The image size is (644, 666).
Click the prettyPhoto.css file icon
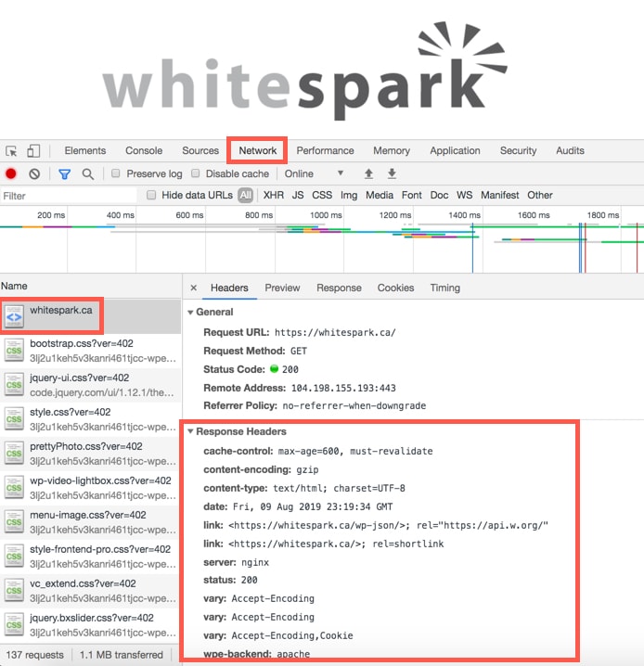click(x=14, y=454)
